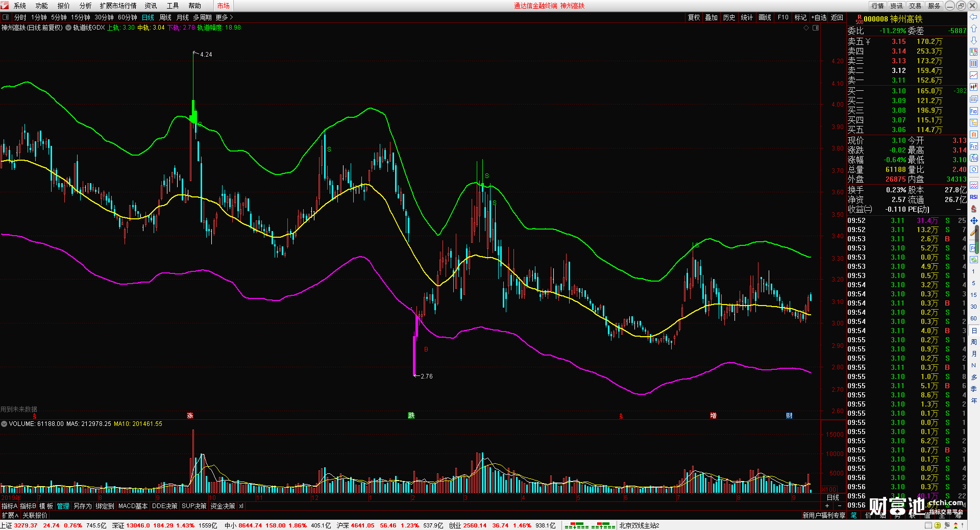Click the 自 orange sidebar icon
This screenshot has height=530, width=980.
[x=973, y=134]
